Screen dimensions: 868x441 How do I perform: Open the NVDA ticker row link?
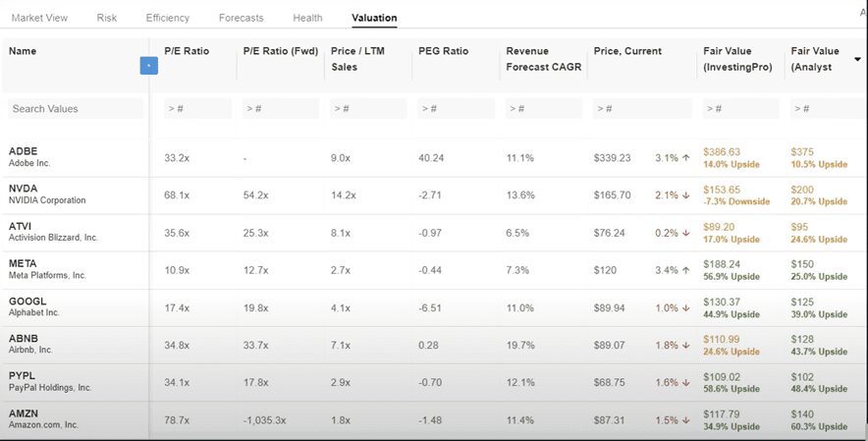coord(22,189)
